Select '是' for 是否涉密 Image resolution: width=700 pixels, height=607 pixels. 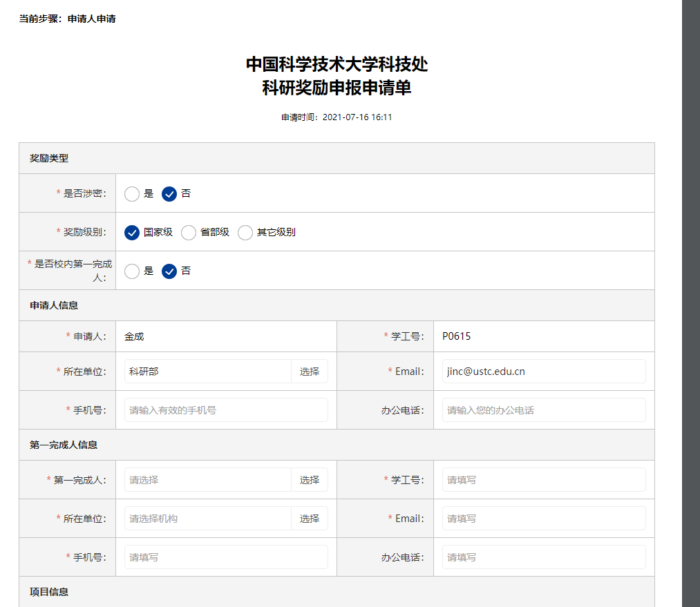[132, 194]
